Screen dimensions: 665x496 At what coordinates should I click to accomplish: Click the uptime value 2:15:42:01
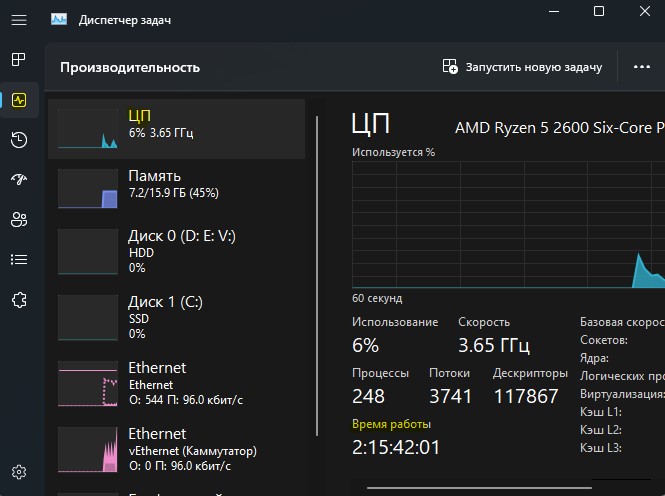tap(396, 447)
